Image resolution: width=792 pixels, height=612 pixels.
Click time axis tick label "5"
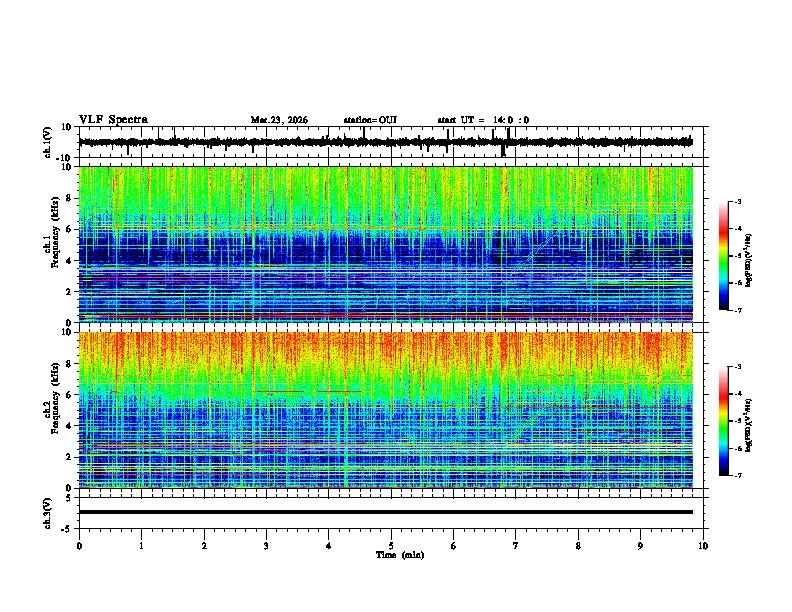coord(391,546)
